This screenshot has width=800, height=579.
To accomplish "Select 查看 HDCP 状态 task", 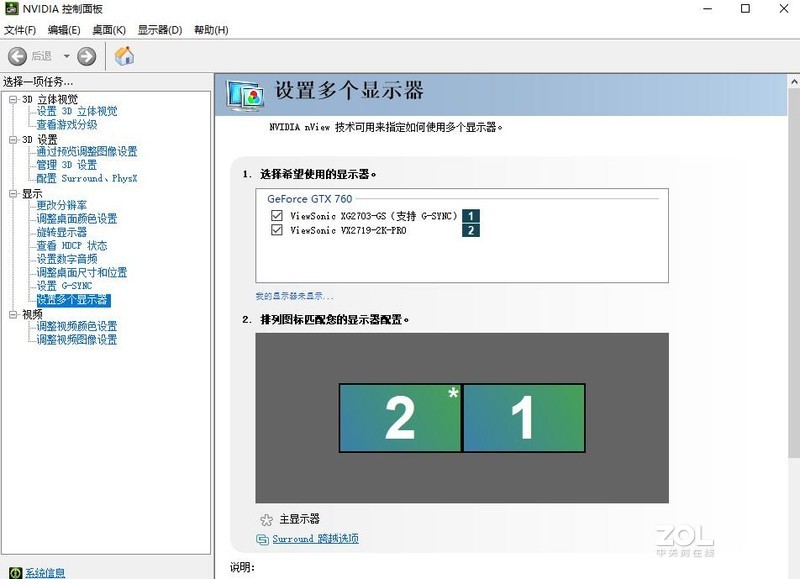I will (72, 245).
